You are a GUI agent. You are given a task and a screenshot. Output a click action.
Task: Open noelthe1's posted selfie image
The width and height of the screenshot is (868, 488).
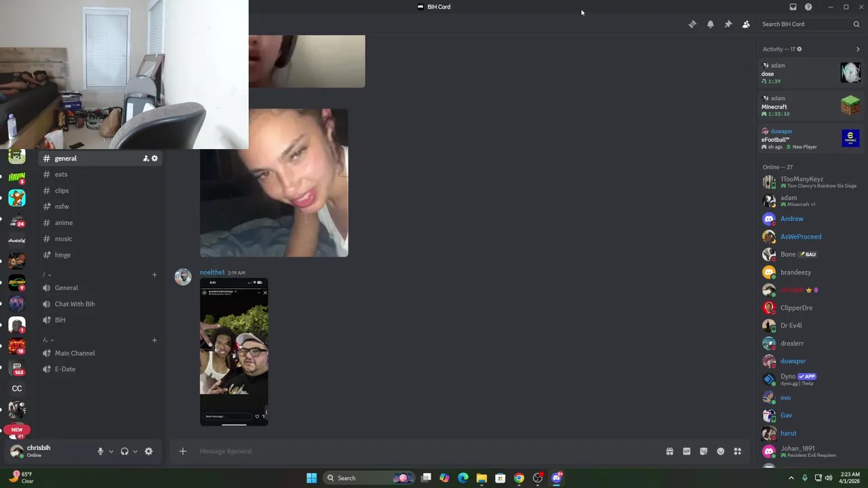[x=234, y=352]
